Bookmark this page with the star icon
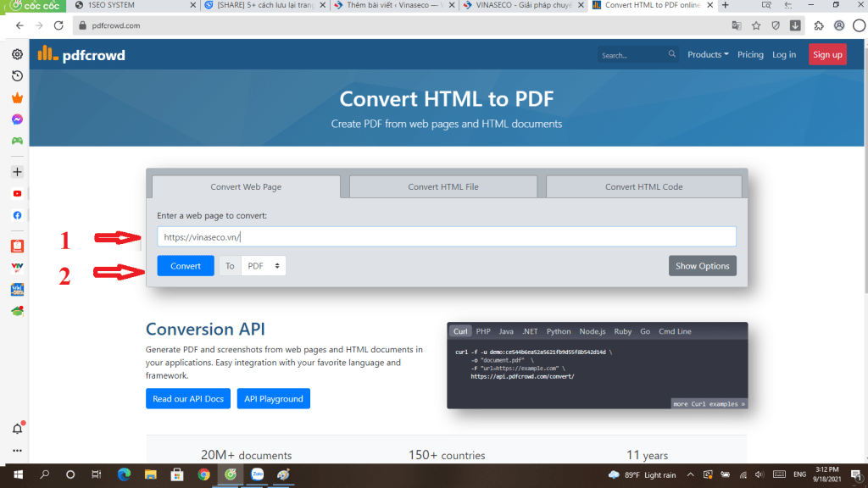This screenshot has height=488, width=868. click(x=755, y=25)
